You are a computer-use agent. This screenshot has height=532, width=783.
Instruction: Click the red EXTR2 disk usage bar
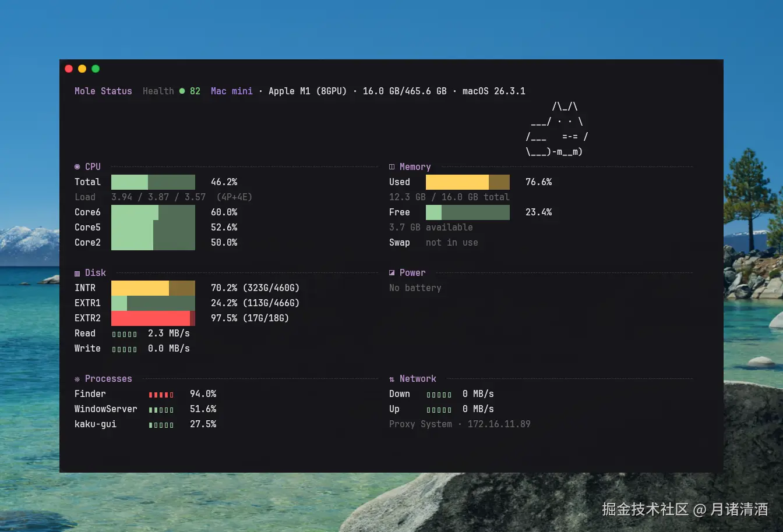tap(153, 318)
